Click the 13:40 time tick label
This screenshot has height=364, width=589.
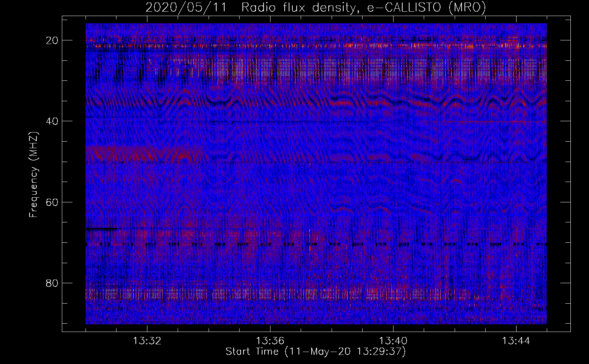(393, 341)
